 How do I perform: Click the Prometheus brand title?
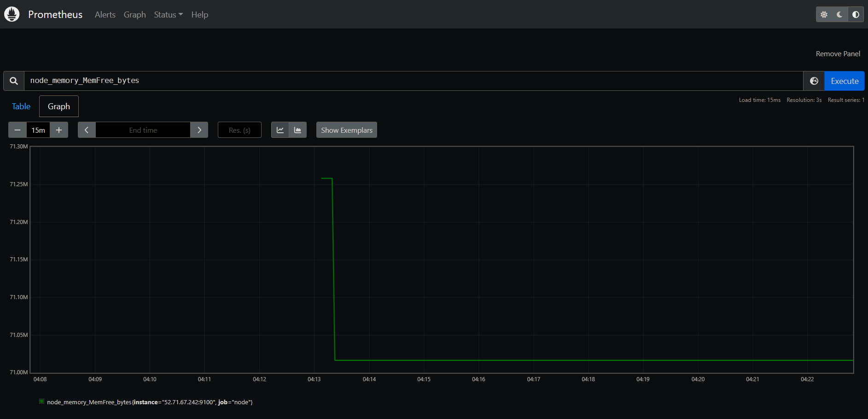point(55,14)
